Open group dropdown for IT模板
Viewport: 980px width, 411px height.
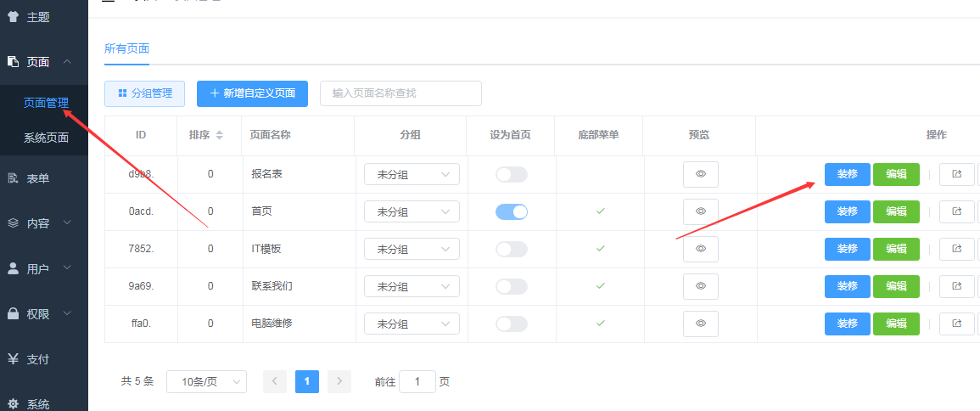412,249
